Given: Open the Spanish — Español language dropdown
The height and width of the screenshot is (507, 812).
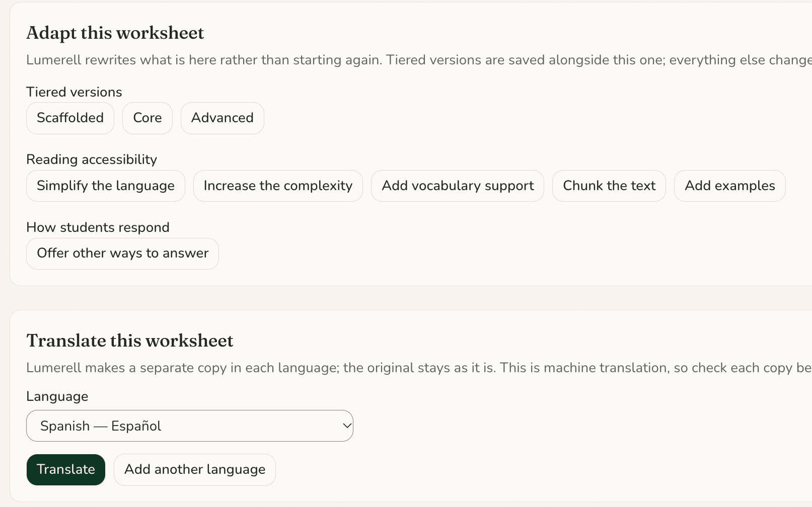Looking at the screenshot, I should (190, 426).
